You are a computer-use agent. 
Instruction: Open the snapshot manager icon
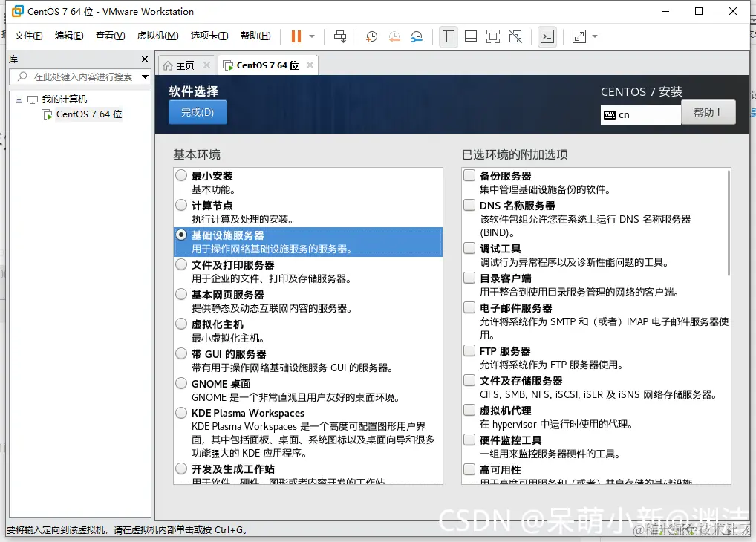(x=417, y=36)
